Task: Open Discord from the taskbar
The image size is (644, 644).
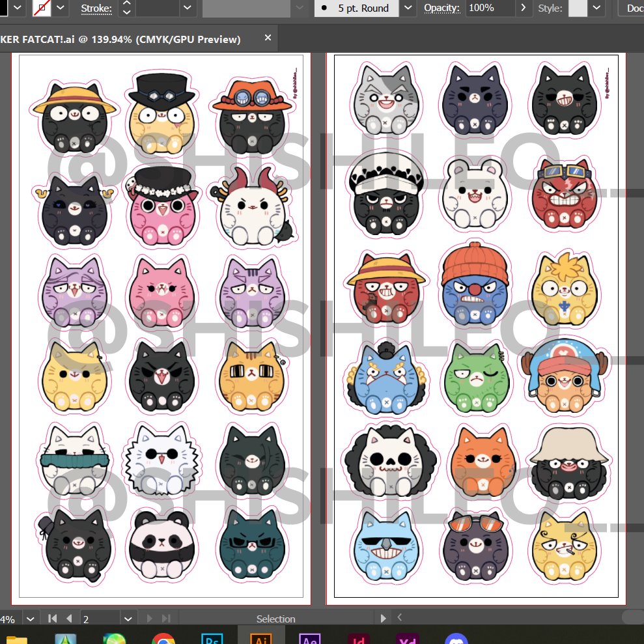Action: coord(456,639)
